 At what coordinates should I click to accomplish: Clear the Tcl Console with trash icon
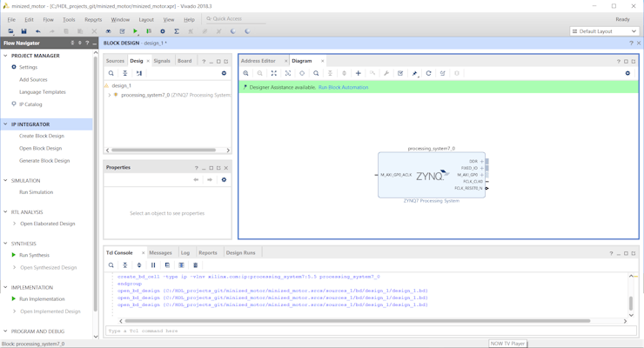(x=196, y=265)
